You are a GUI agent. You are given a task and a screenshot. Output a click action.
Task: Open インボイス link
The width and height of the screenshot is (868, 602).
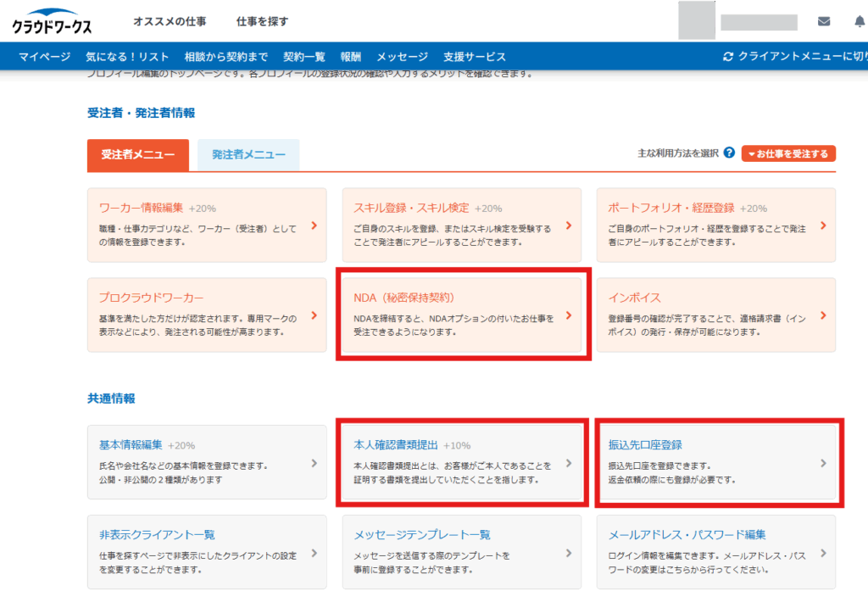[634, 298]
